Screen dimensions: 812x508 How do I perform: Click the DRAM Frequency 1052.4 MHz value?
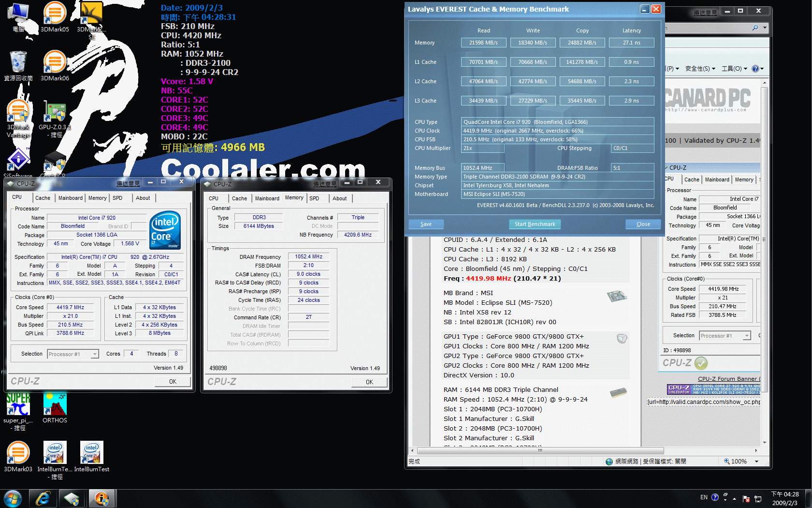pos(308,256)
